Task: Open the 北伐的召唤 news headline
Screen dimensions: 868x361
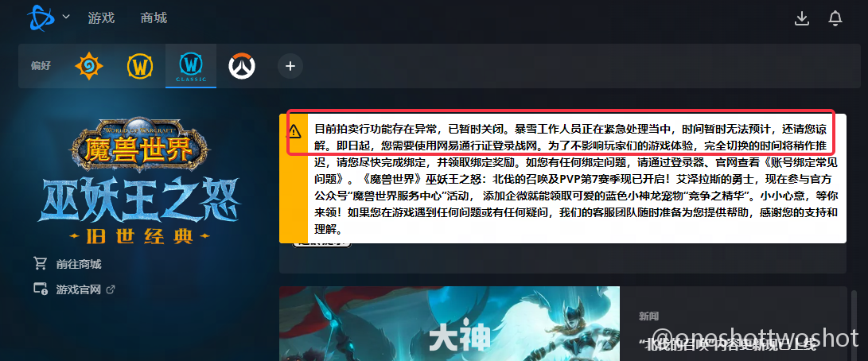Action: pos(727,345)
